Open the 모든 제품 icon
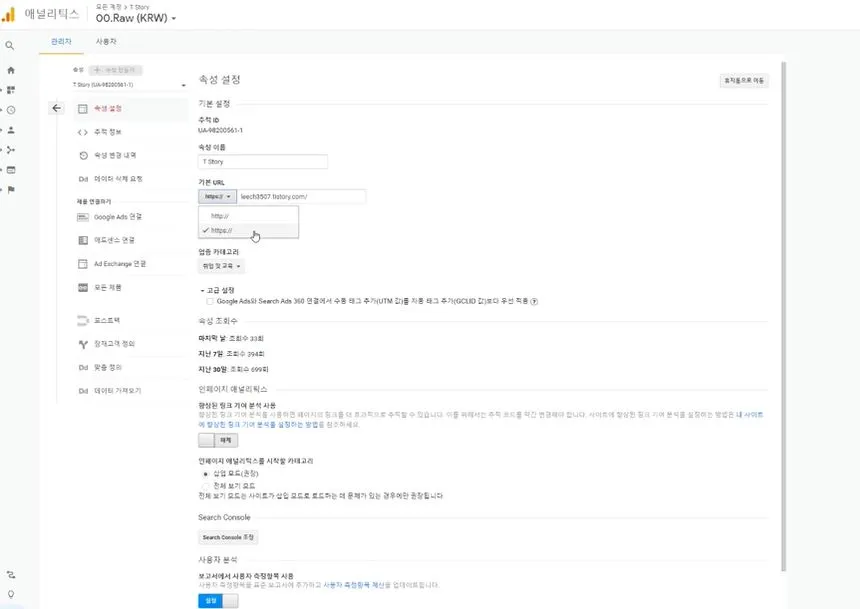 83,287
